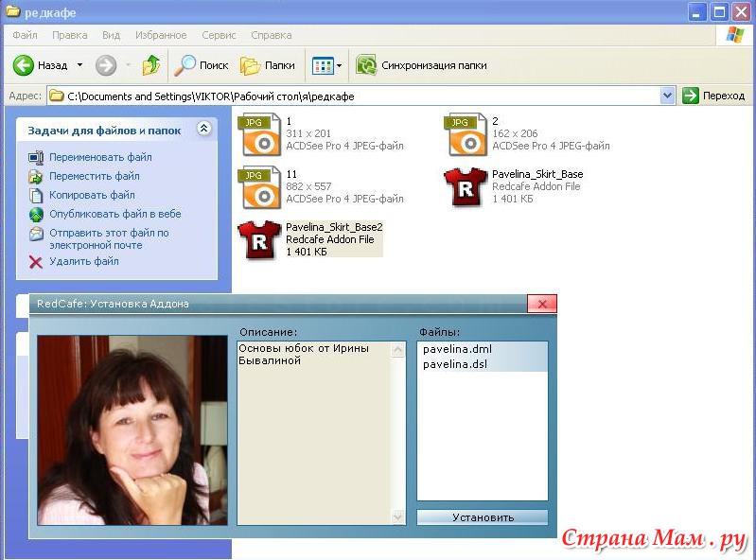Collapse the Задачи для файлов и папок panel
Screen dimensions: 756x560
pyautogui.click(x=204, y=129)
